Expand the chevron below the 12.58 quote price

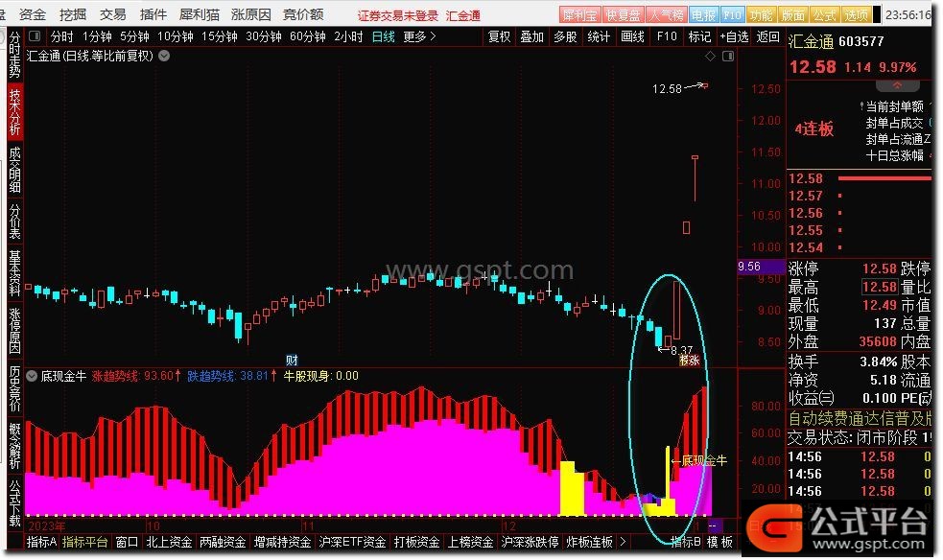coord(897,85)
